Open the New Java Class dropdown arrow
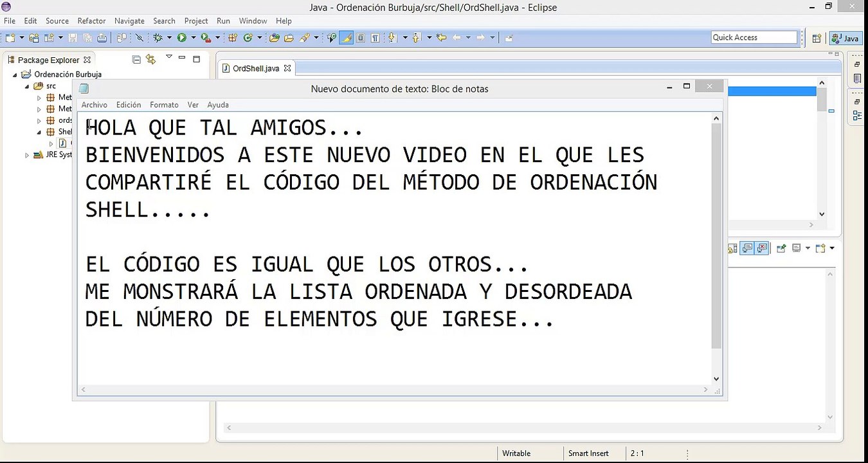 (260, 38)
